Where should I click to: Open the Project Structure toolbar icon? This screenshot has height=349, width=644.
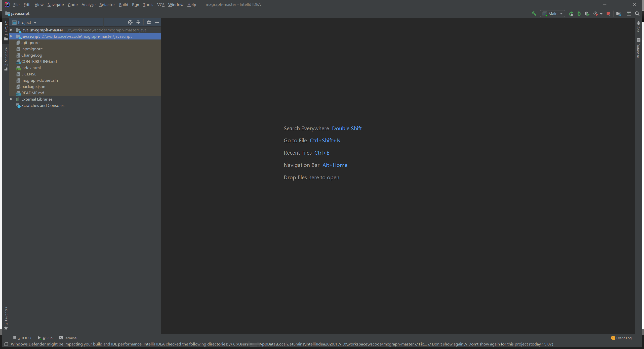click(x=619, y=14)
